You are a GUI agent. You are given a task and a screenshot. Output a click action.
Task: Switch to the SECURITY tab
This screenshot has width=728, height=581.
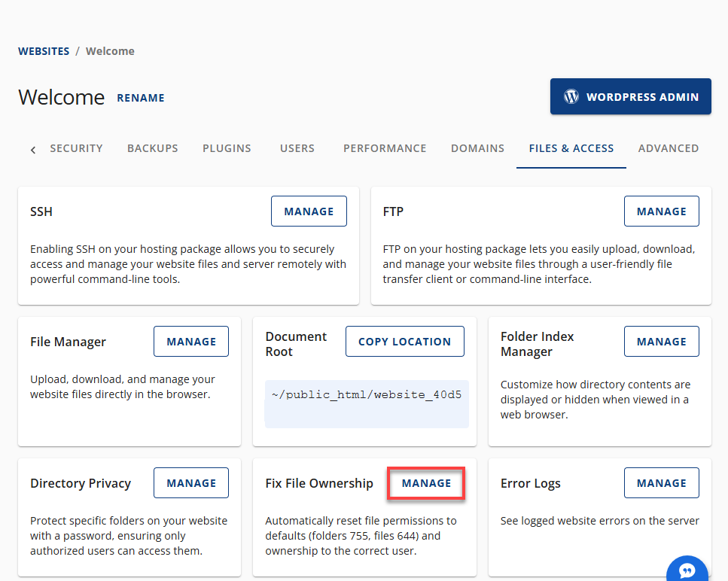click(x=76, y=148)
